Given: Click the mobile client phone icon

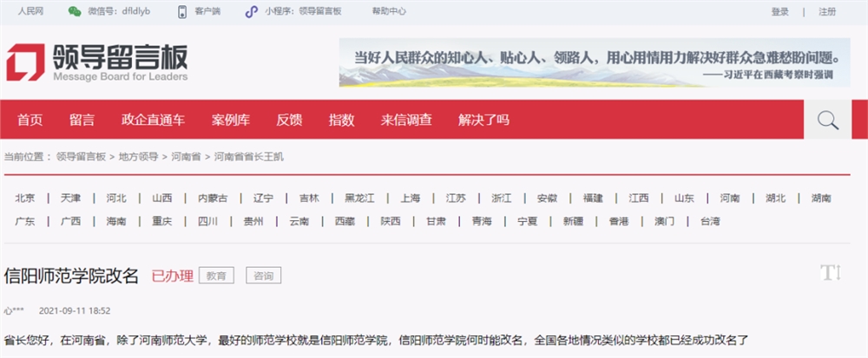Looking at the screenshot, I should [x=182, y=11].
